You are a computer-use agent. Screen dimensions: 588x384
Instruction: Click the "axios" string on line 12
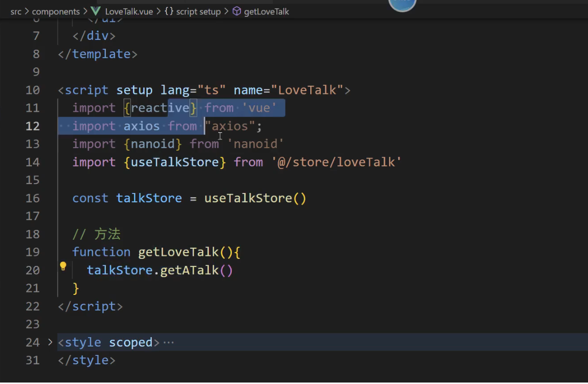point(230,126)
